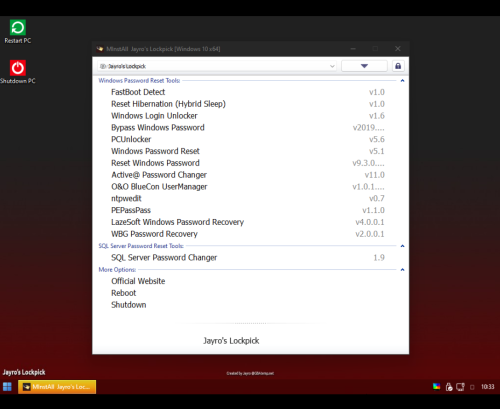This screenshot has height=409, width=500.
Task: Select the PCUnlocker entry
Action: tap(248, 139)
